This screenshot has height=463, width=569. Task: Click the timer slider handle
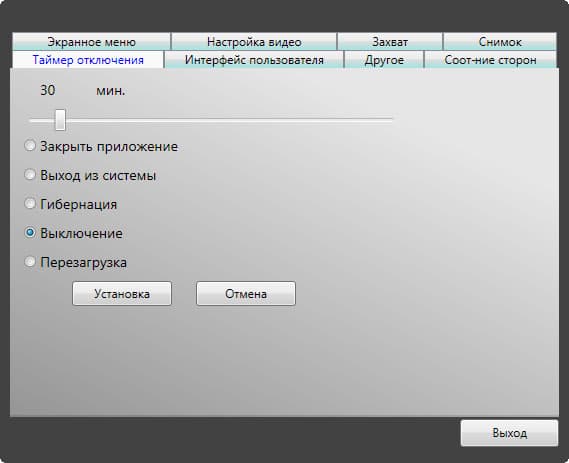[60, 120]
